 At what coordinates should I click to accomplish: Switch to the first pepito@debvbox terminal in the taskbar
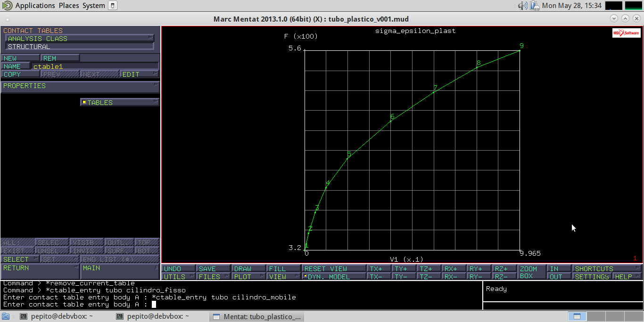tap(58, 317)
